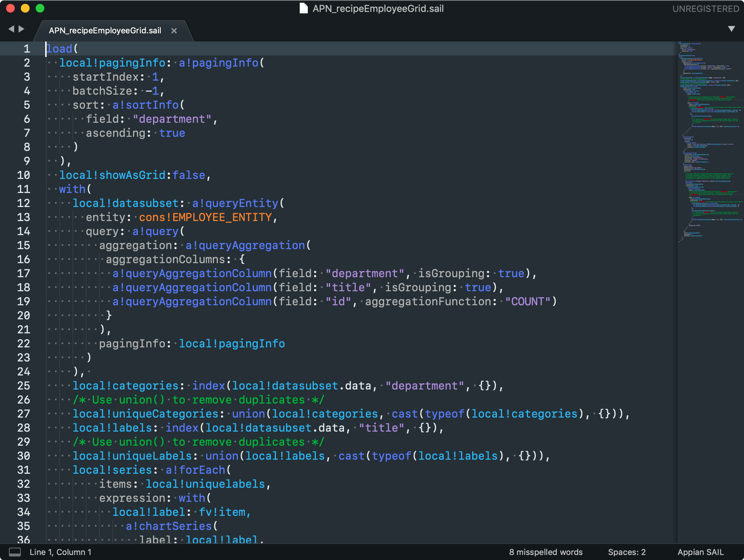Click line number 31 in gutter
Image resolution: width=744 pixels, height=560 pixels.
click(24, 470)
